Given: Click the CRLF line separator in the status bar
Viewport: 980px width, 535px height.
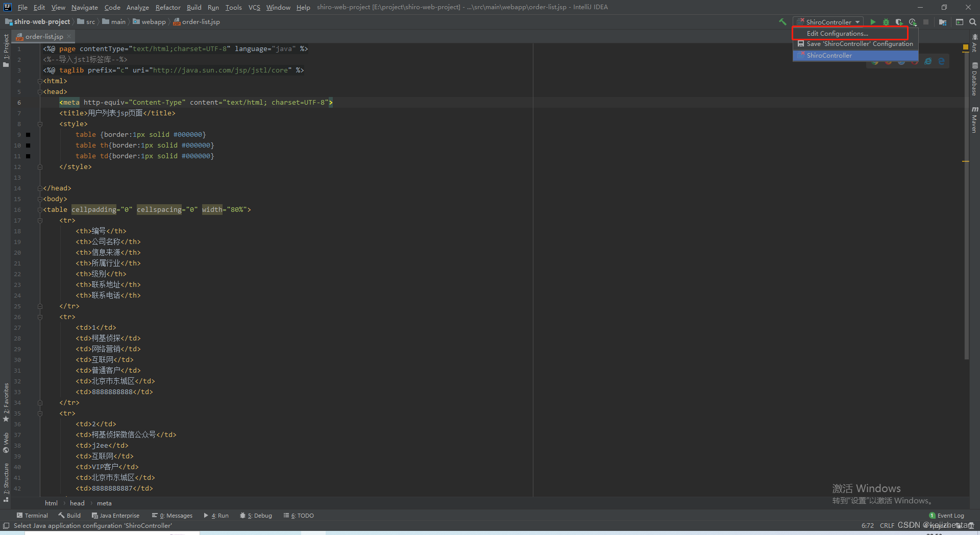Looking at the screenshot, I should pos(887,525).
